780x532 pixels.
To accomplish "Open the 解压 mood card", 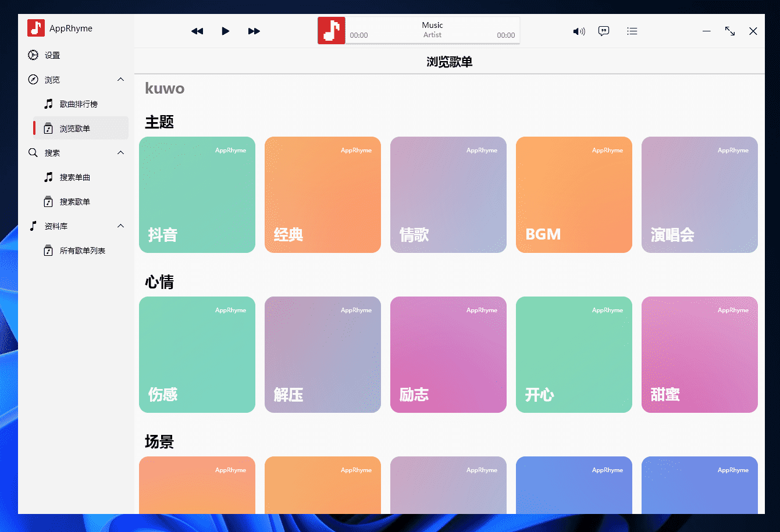I will pyautogui.click(x=323, y=355).
